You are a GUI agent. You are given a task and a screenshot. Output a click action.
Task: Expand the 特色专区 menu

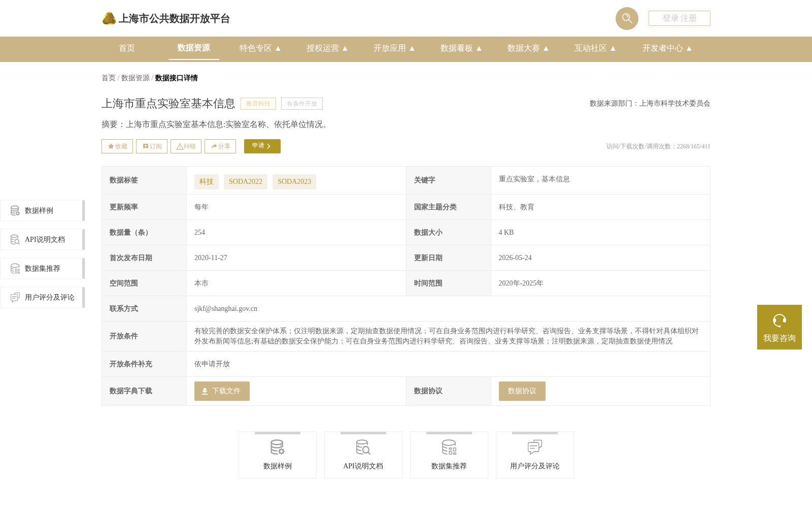pyautogui.click(x=260, y=48)
